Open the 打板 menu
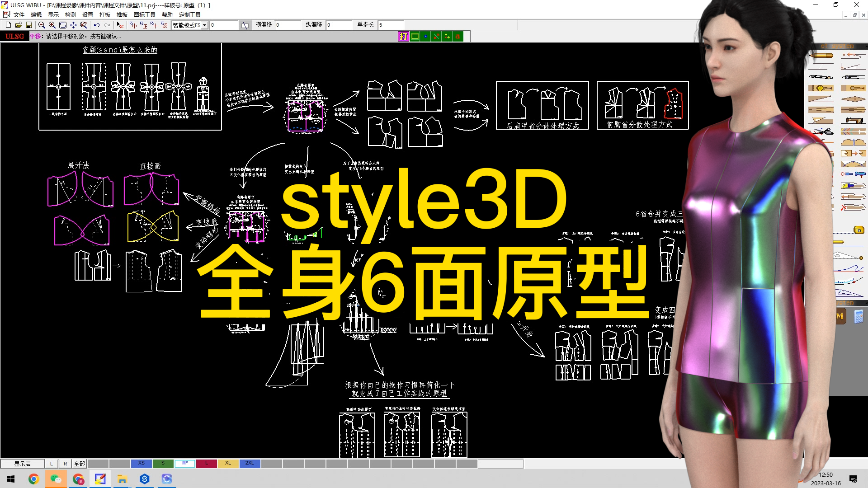Screen dimensions: 868x488 coord(105,15)
